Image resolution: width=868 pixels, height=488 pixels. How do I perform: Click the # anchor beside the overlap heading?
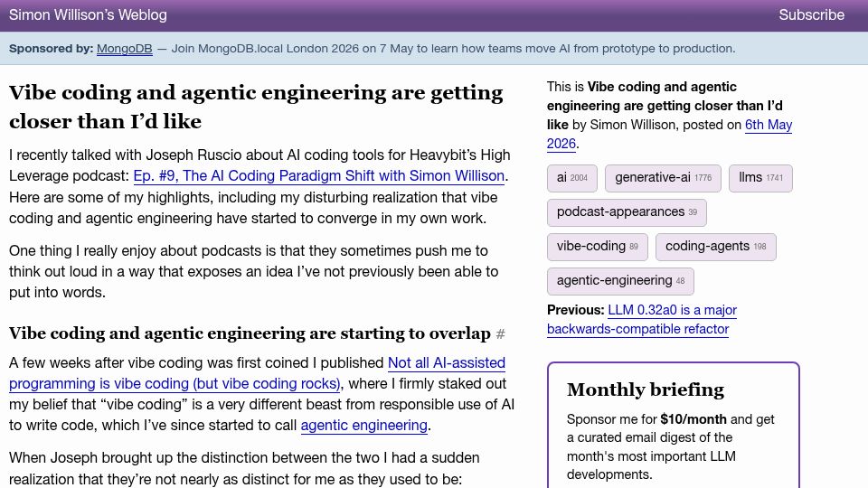pyautogui.click(x=500, y=333)
